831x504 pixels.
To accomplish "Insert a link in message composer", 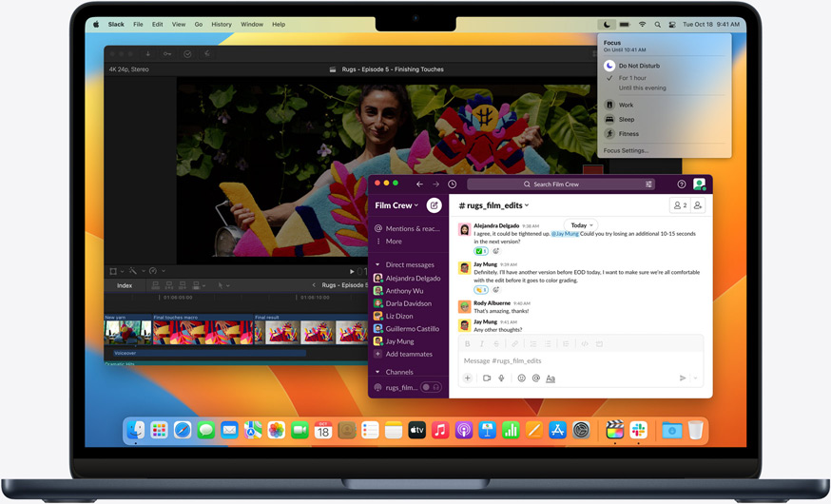I will click(514, 344).
